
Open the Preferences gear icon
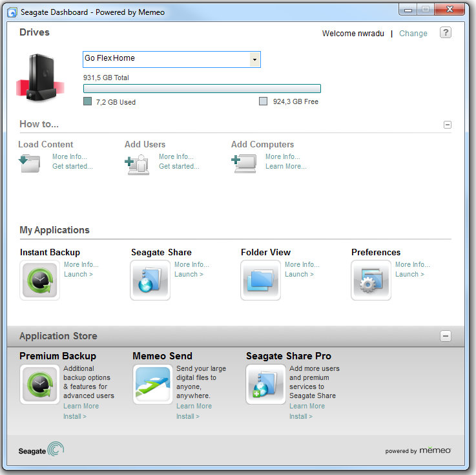(371, 280)
